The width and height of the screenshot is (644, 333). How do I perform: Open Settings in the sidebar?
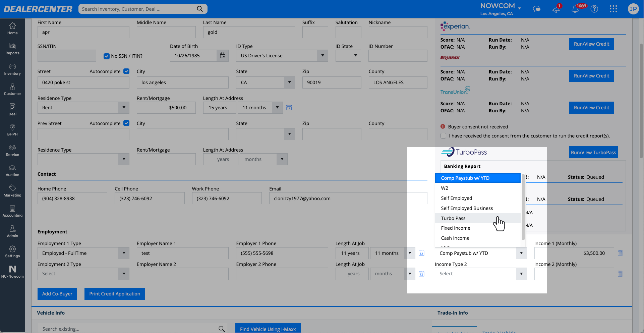pyautogui.click(x=12, y=252)
